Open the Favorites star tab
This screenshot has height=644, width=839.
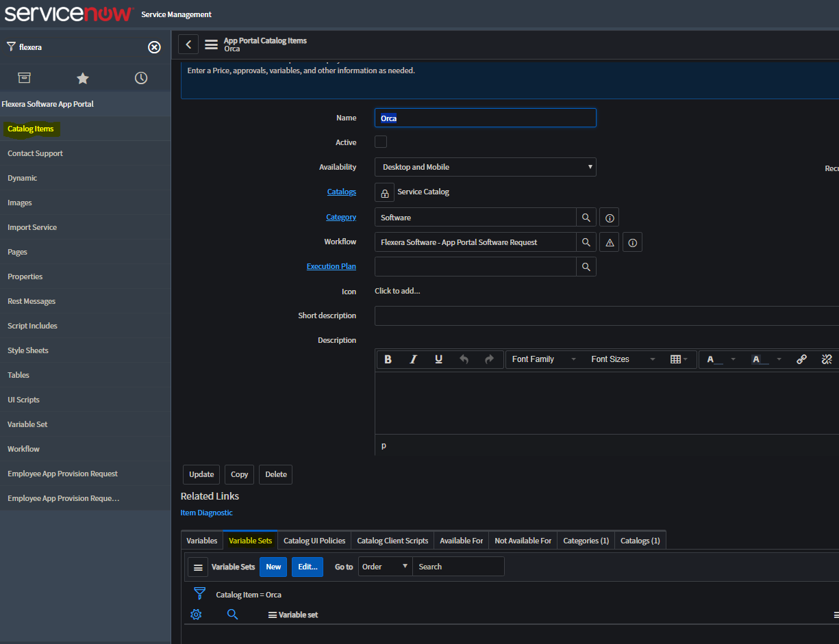(83, 78)
